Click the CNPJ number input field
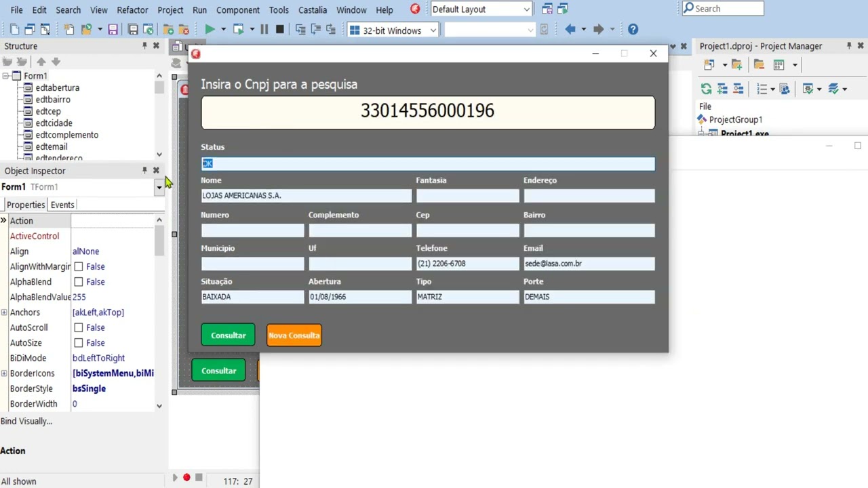The image size is (868, 488). [x=428, y=112]
